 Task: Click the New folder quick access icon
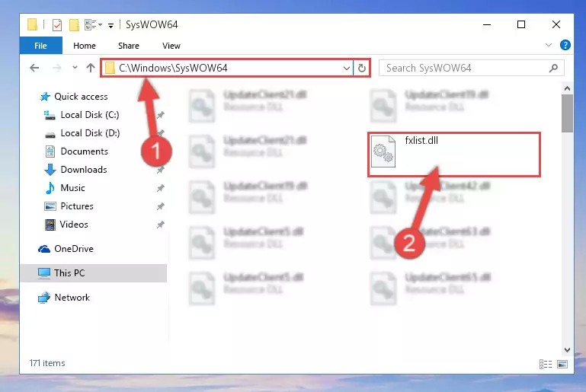[x=74, y=25]
